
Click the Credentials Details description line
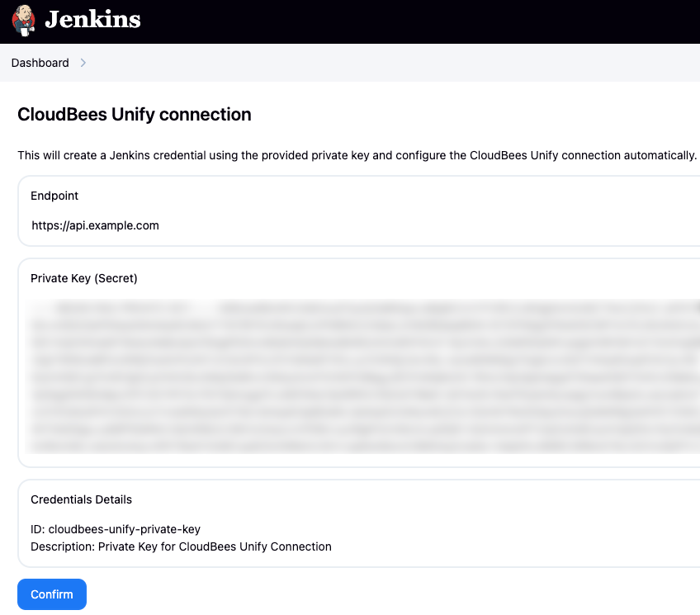[181, 546]
